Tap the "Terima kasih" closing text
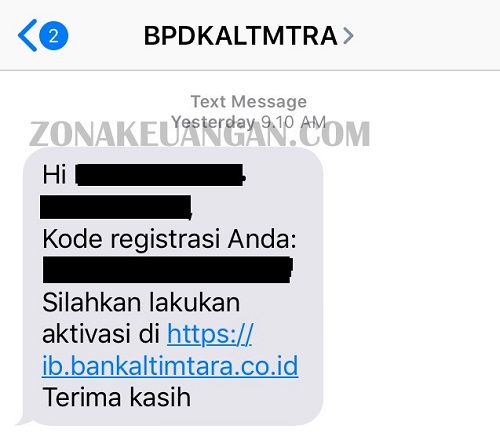500x440 pixels. (x=116, y=397)
